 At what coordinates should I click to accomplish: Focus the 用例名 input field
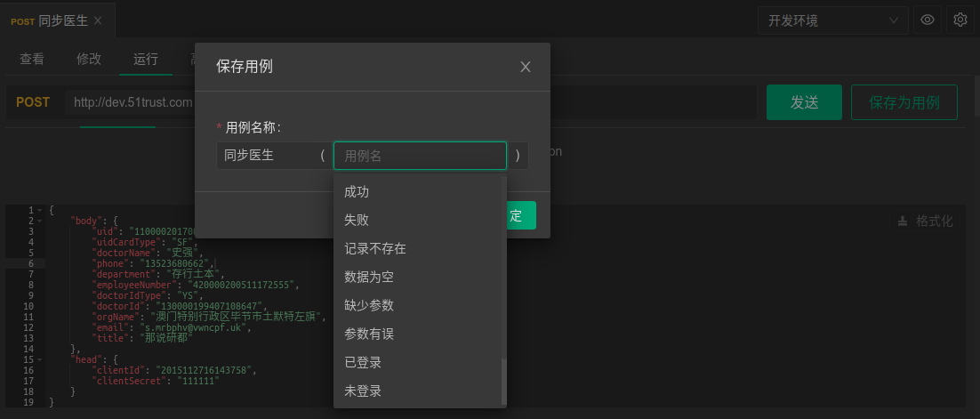point(420,156)
